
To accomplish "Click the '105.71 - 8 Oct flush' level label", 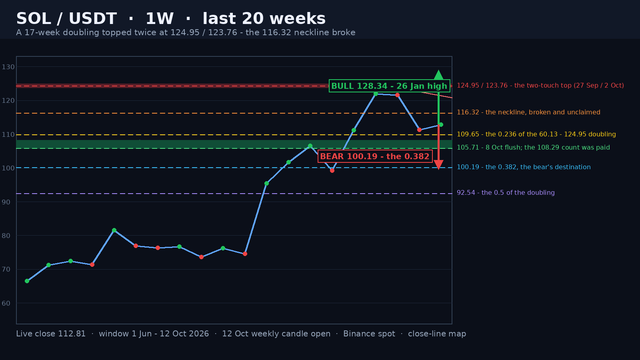I will tap(533, 147).
